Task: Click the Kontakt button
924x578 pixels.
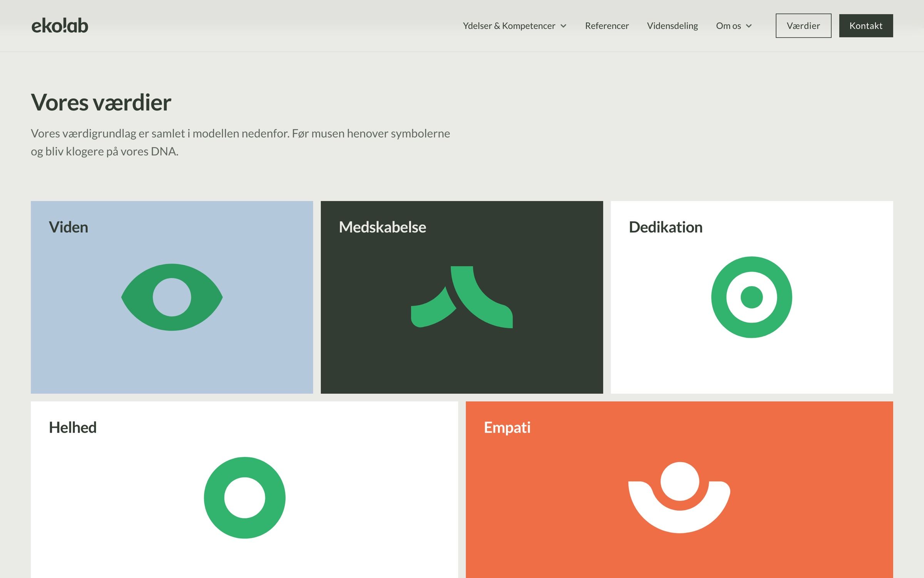Action: coord(866,26)
